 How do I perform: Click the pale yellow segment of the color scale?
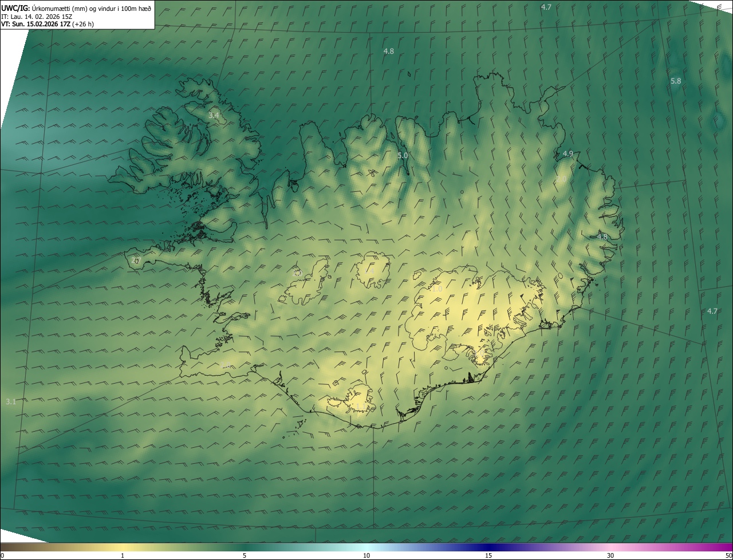point(123,547)
